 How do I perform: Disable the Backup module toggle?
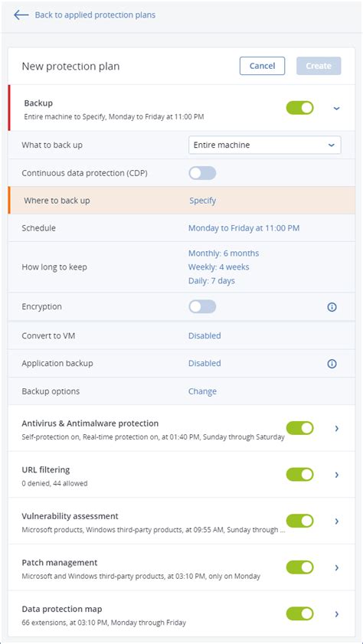click(x=299, y=108)
